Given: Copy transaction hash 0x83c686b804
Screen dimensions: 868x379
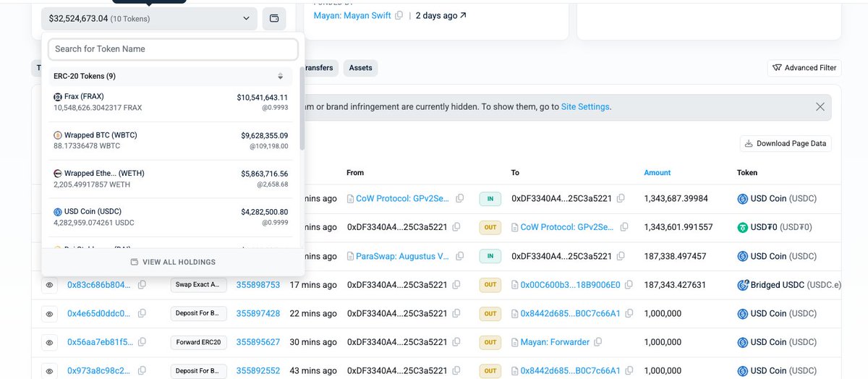Looking at the screenshot, I should pos(142,285).
